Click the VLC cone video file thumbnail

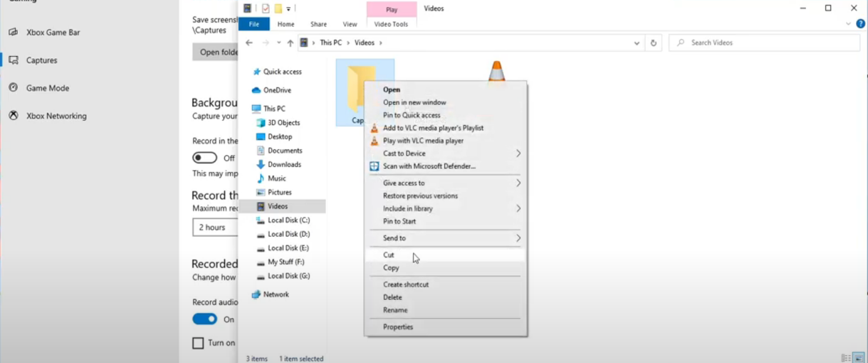click(x=496, y=71)
